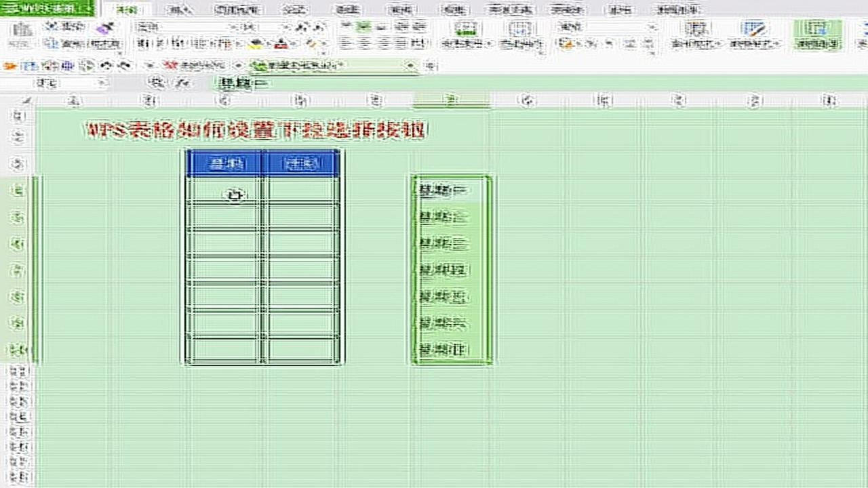Click the Decrease Decimal icon
Screen dimensions: 868x488
pyautogui.click(x=648, y=43)
